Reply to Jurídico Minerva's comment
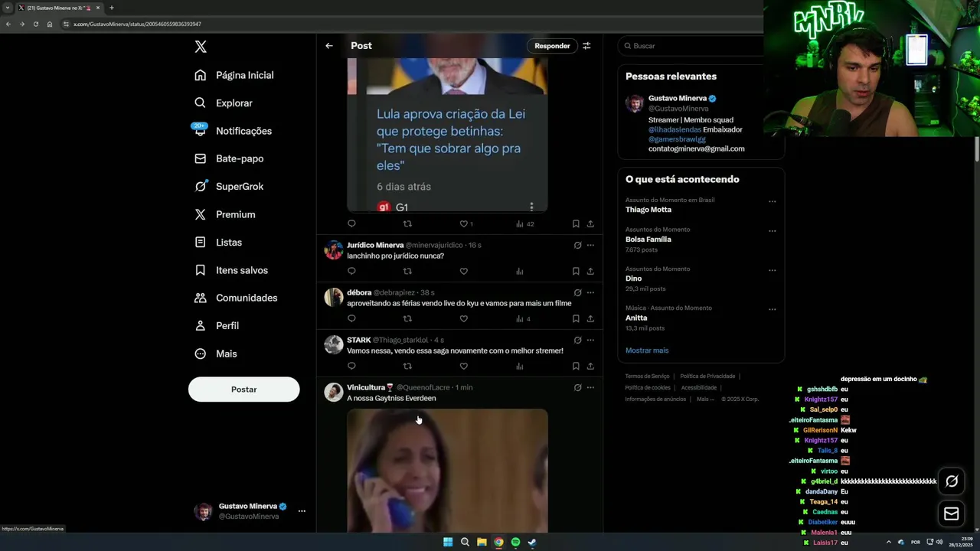980x551 pixels. tap(351, 271)
